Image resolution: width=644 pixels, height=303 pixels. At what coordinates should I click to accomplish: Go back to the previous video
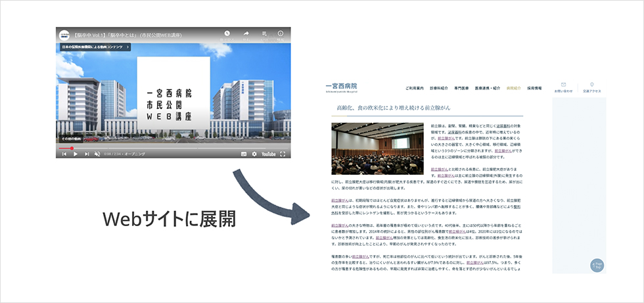[64, 154]
